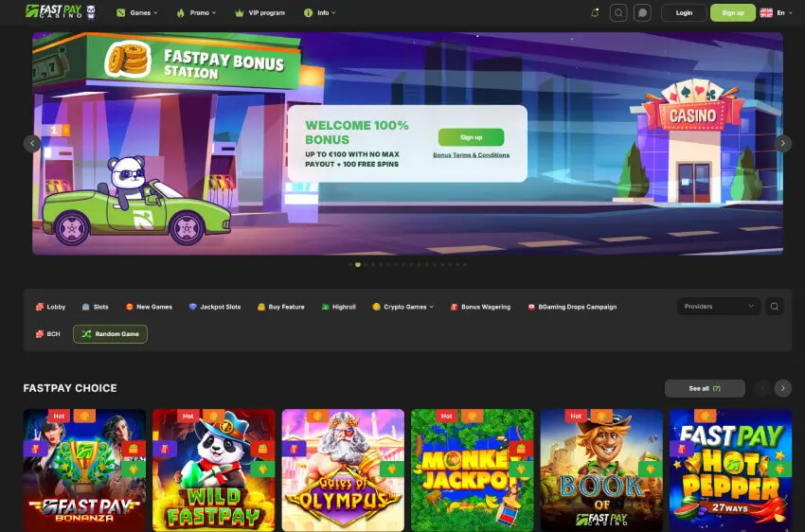Click the first carousel dot indicator
This screenshot has width=805, height=532.
tap(350, 265)
